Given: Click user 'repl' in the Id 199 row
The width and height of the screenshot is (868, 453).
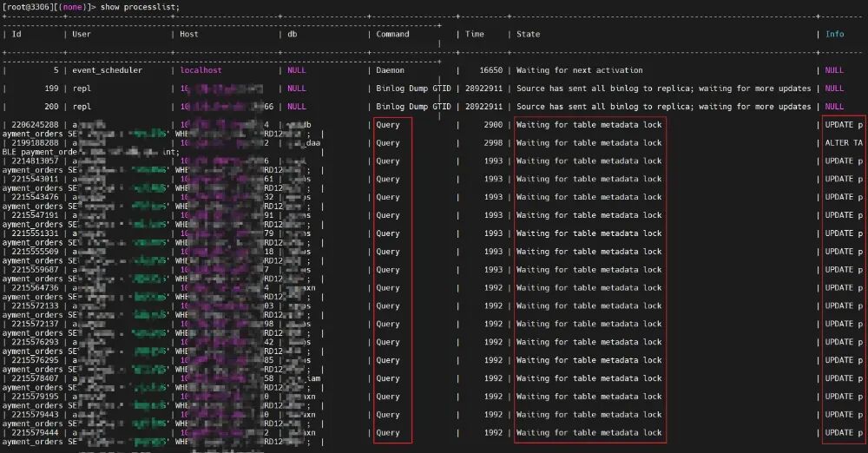Looking at the screenshot, I should [82, 89].
